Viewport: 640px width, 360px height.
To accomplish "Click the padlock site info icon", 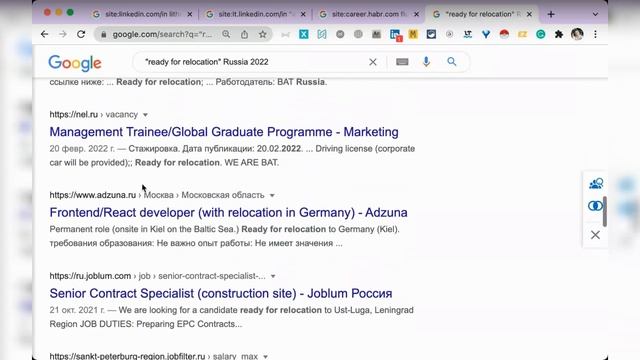I will click(x=104, y=35).
